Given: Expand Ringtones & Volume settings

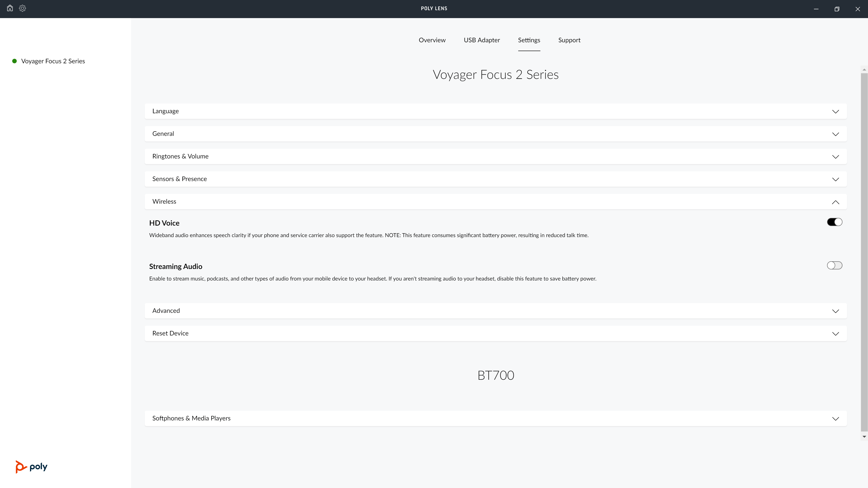Looking at the screenshot, I should pos(835,157).
